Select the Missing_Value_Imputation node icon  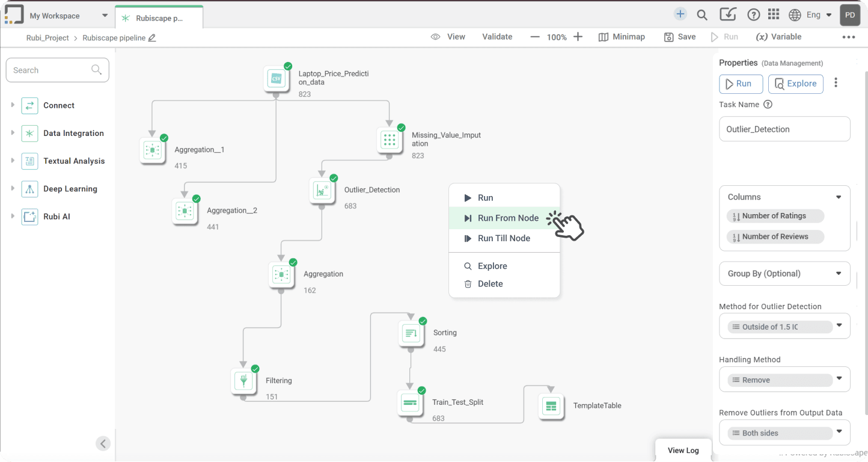coord(390,140)
